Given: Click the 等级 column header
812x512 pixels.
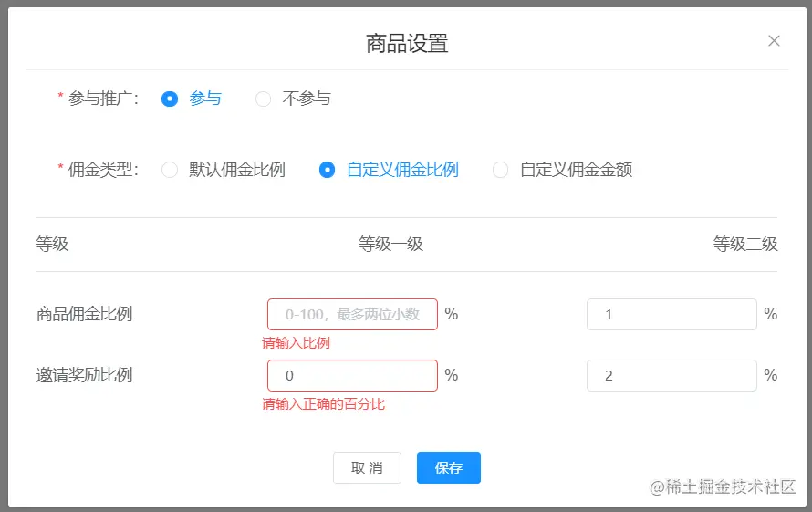Looking at the screenshot, I should (53, 245).
